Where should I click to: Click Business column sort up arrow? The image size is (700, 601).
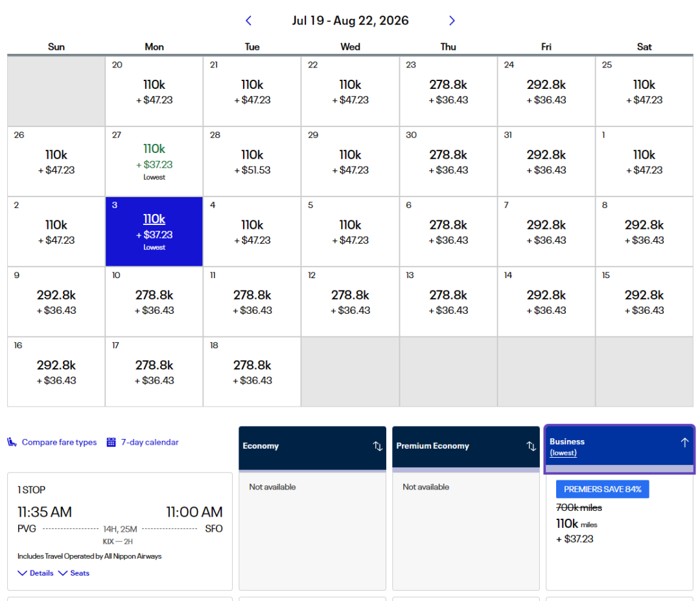click(684, 442)
